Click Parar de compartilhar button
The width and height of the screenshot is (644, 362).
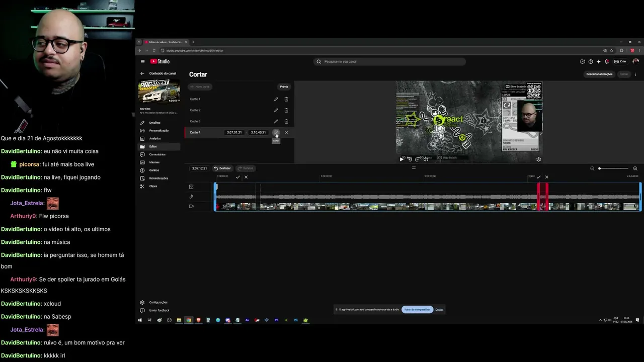click(418, 309)
